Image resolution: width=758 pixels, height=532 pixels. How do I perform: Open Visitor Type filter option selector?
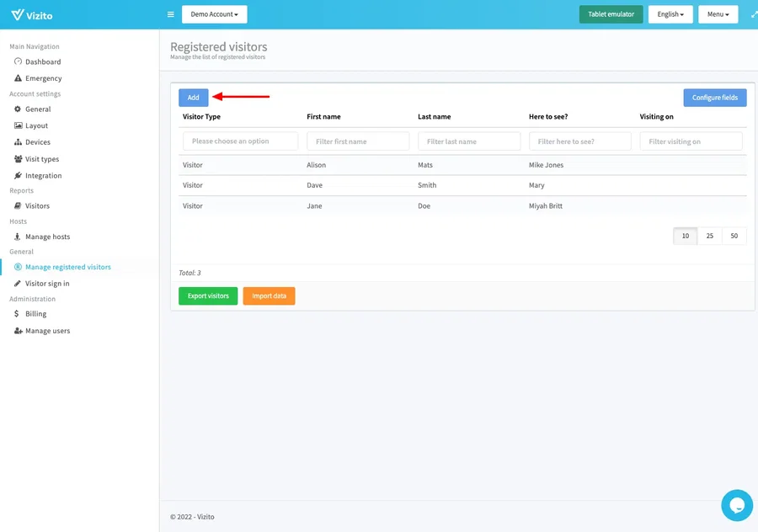pyautogui.click(x=240, y=141)
